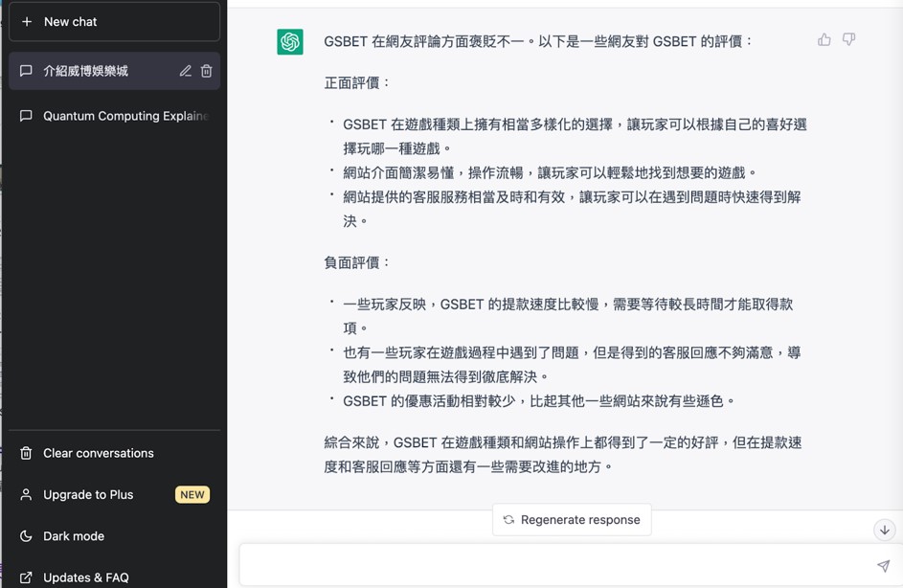903x588 pixels.
Task: Give the response a thumbs down
Action: tap(848, 39)
